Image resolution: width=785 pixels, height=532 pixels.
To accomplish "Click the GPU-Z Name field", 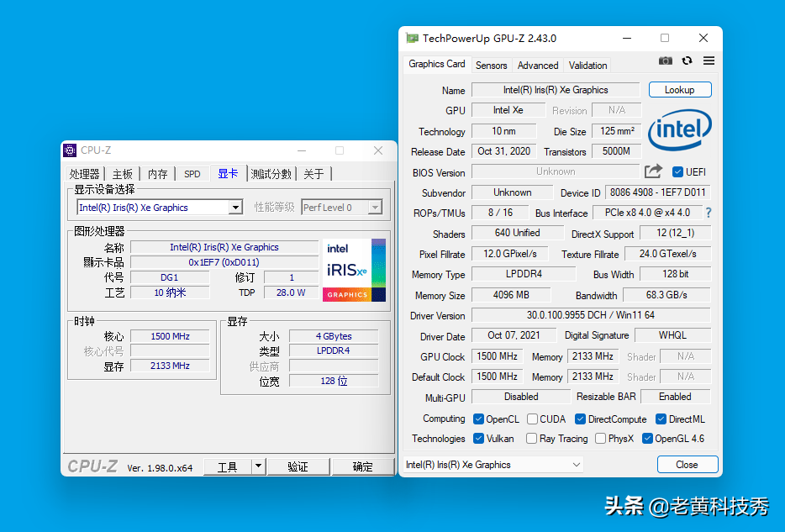I will [x=556, y=90].
